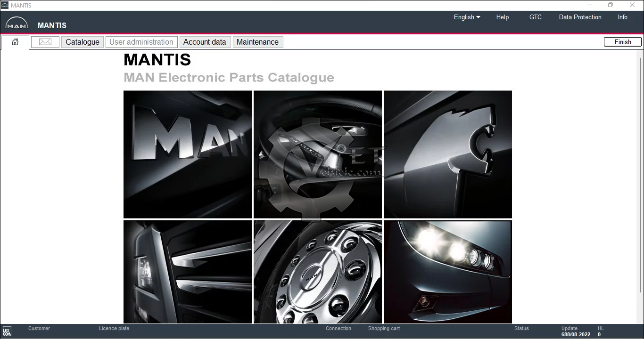
Task: Click the MANTIS window title icon
Action: click(5, 5)
